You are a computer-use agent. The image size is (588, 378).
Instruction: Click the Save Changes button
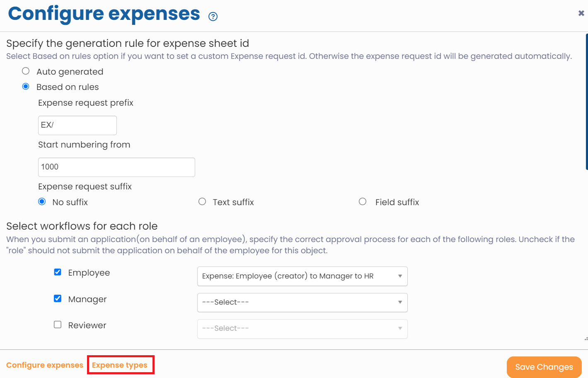point(544,367)
